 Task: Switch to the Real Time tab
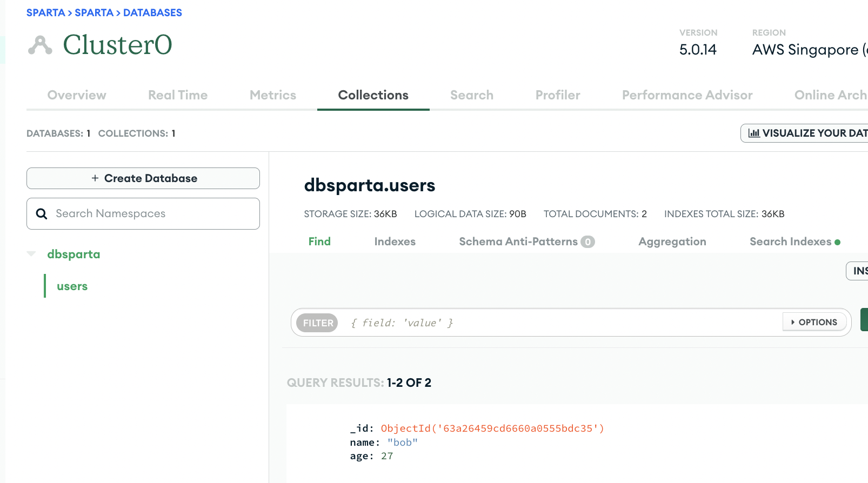[178, 95]
